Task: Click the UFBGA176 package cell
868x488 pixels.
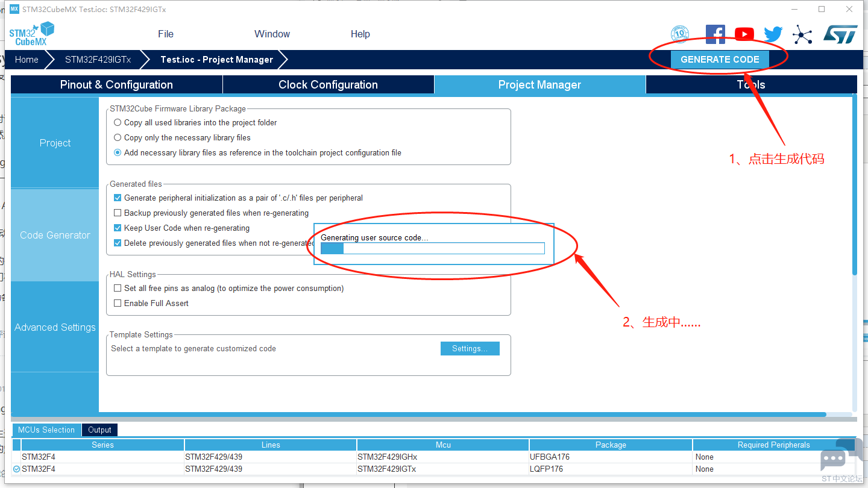Action: click(x=611, y=457)
